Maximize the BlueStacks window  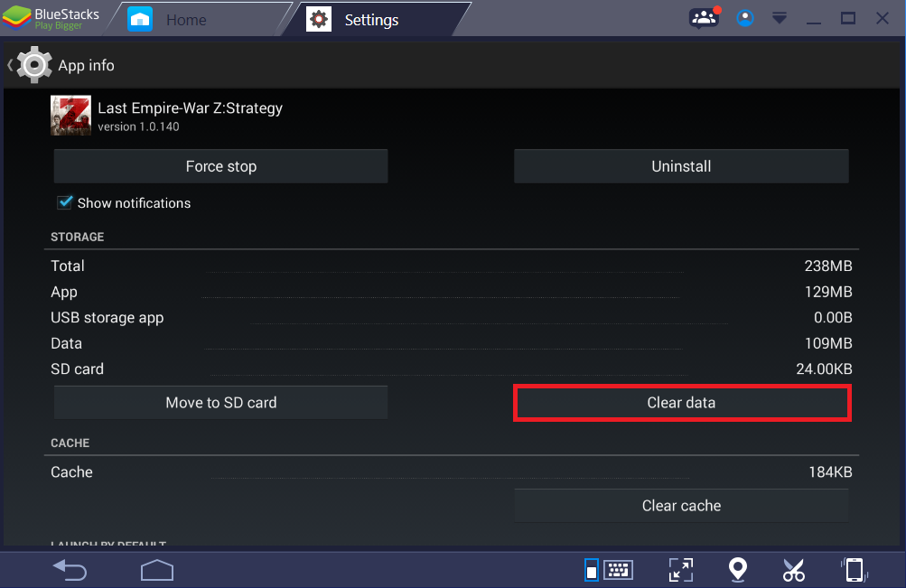point(847,18)
